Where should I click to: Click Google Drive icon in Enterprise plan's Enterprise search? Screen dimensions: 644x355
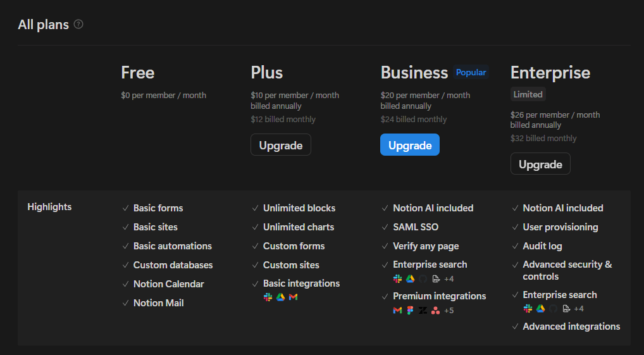[540, 309]
